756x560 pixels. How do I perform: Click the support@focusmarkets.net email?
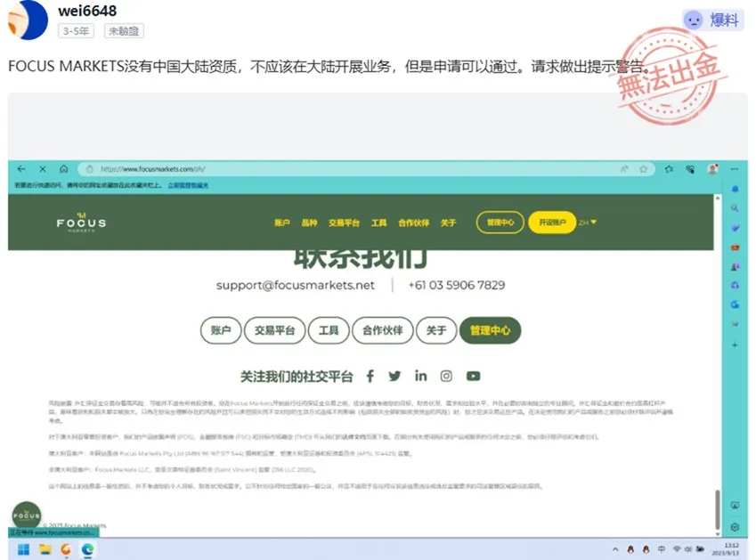295,285
